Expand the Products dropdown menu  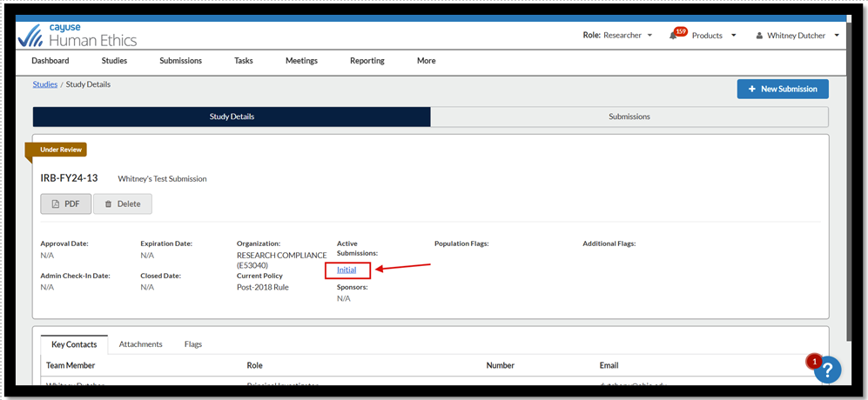pos(714,36)
